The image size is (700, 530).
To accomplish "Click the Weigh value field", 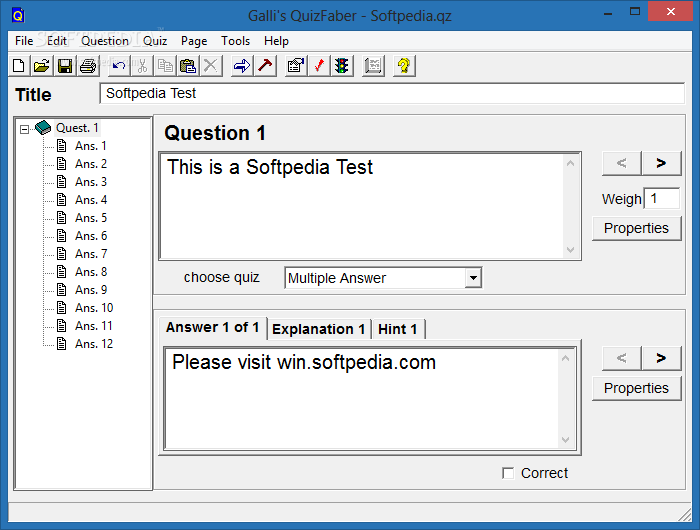I will point(662,199).
